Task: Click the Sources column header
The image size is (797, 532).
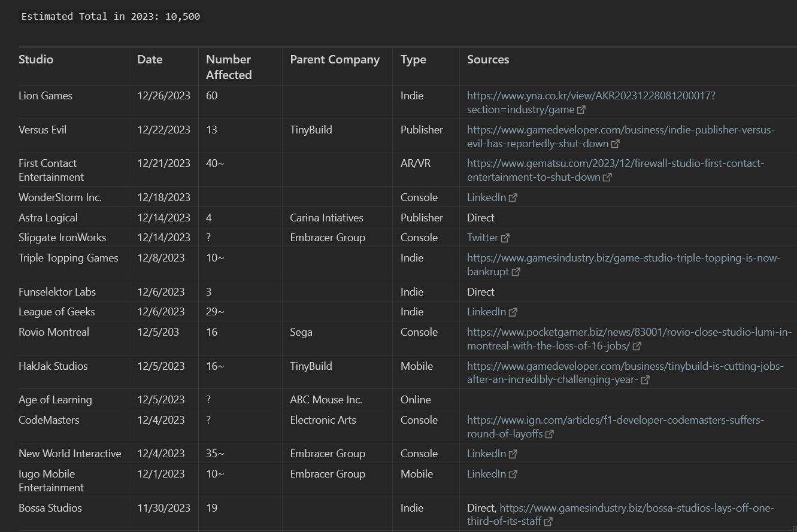Action: click(488, 59)
